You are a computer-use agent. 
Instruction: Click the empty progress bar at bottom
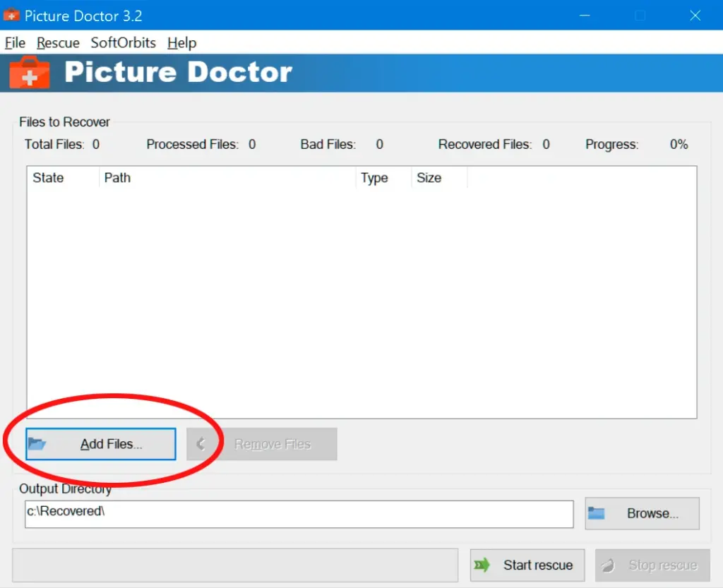235,565
